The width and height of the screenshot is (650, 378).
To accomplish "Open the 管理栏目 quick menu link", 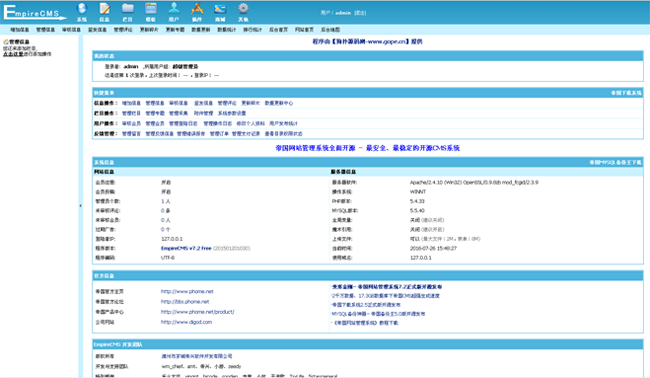I will 131,113.
